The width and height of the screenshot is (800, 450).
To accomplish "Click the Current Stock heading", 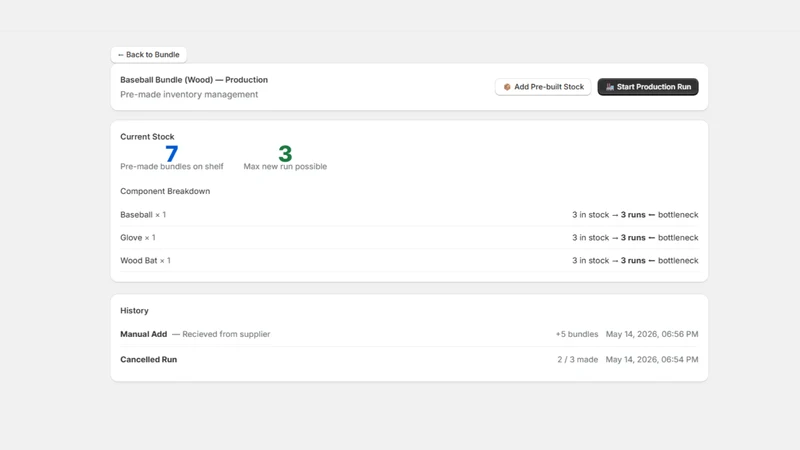I will tap(147, 137).
